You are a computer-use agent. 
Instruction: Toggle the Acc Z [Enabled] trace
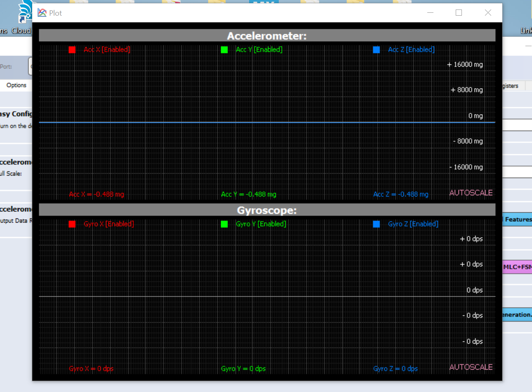click(x=412, y=49)
